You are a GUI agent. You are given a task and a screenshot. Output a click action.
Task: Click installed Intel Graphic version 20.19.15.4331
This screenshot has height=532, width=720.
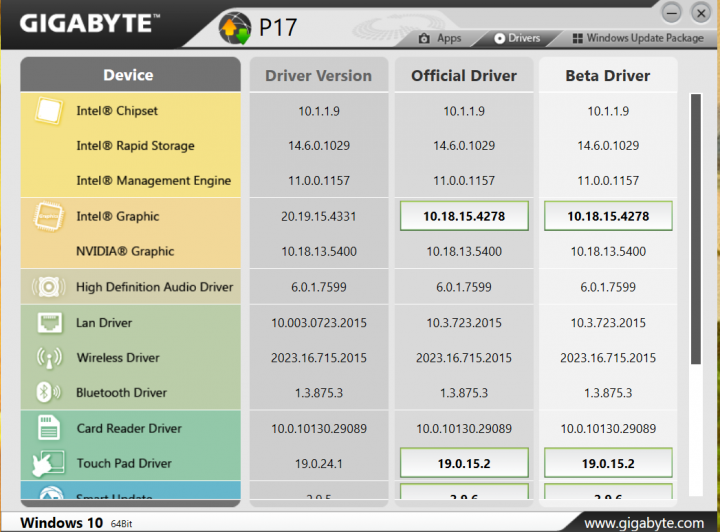(x=319, y=216)
